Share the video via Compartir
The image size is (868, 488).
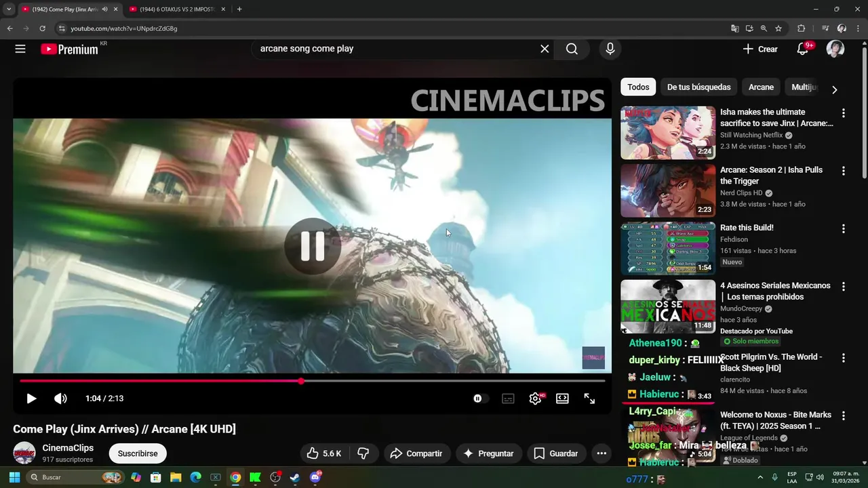pos(416,453)
